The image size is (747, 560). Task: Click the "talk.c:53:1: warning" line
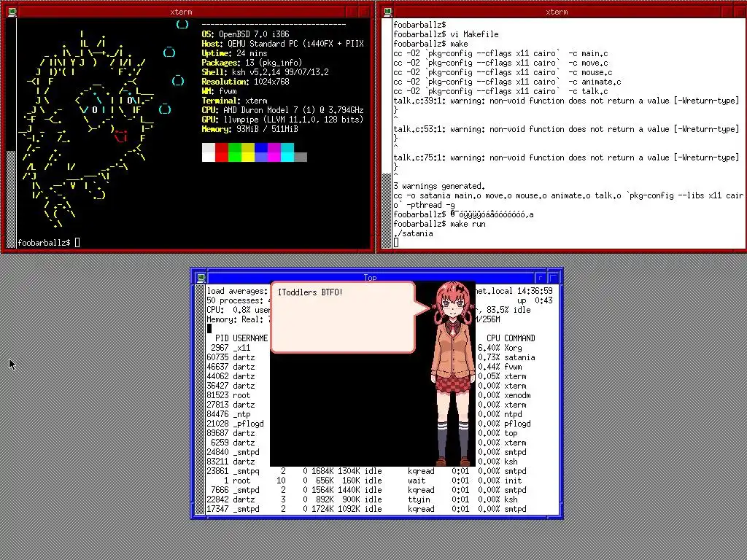pos(566,129)
